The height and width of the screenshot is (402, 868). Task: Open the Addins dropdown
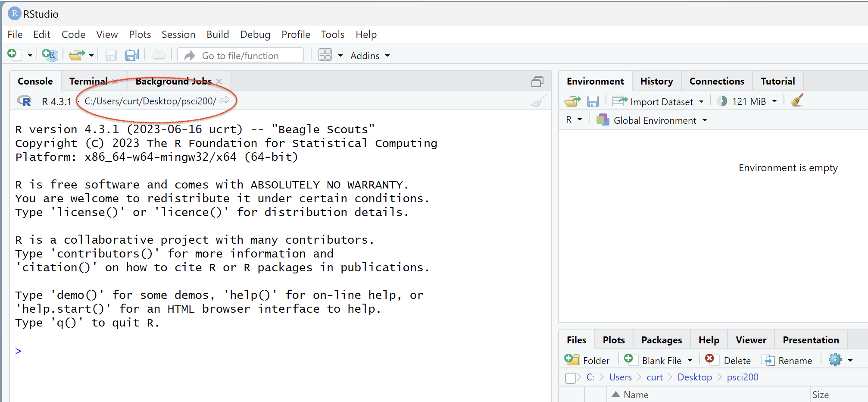[x=370, y=56]
